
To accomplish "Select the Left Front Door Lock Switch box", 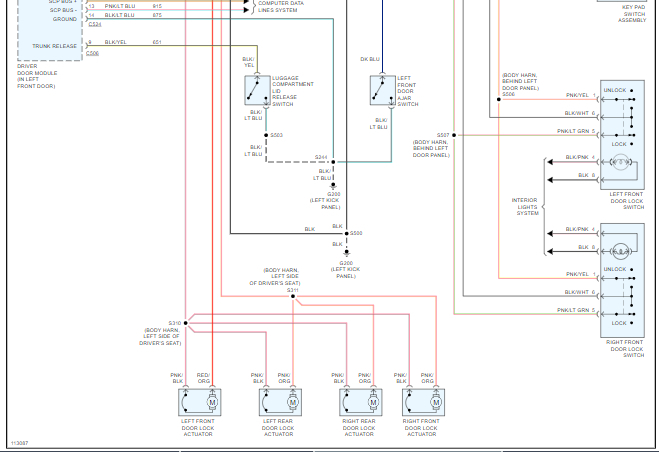I will [x=622, y=135].
